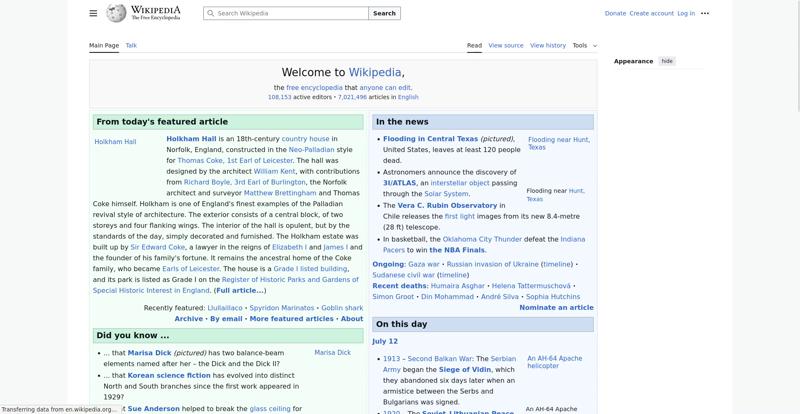Open the View history tab
This screenshot has width=800, height=414.
tap(548, 45)
